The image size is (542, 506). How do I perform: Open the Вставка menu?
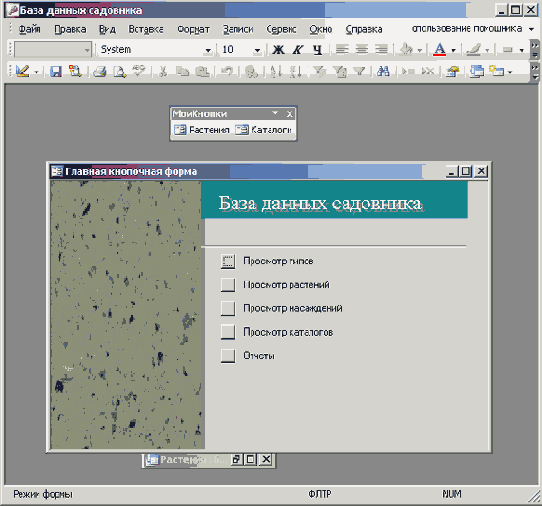pyautogui.click(x=146, y=29)
